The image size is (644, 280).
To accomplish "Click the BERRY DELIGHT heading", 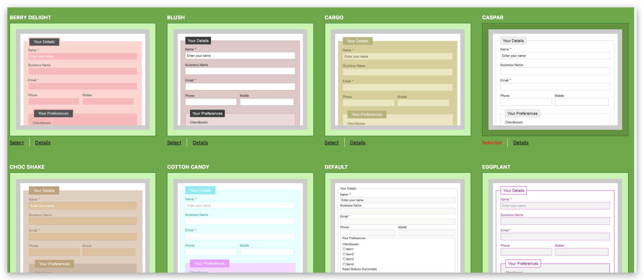I will [x=30, y=17].
